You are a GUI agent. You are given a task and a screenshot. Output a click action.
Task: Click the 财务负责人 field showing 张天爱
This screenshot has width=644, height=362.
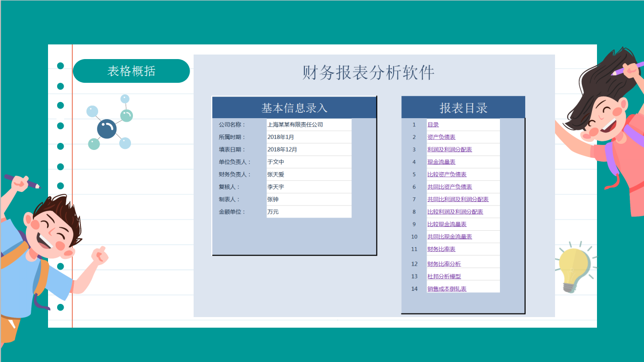pyautogui.click(x=309, y=174)
